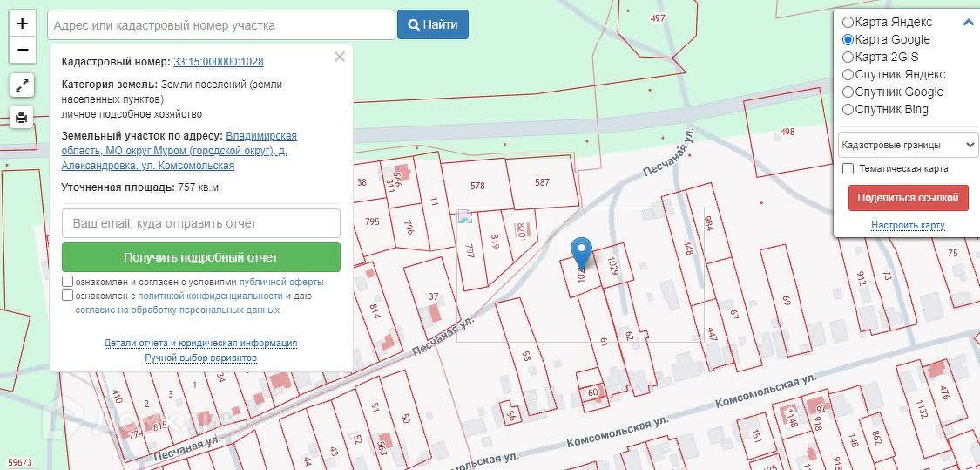Check the personal data consent checkbox
The image size is (980, 470).
pyautogui.click(x=67, y=296)
